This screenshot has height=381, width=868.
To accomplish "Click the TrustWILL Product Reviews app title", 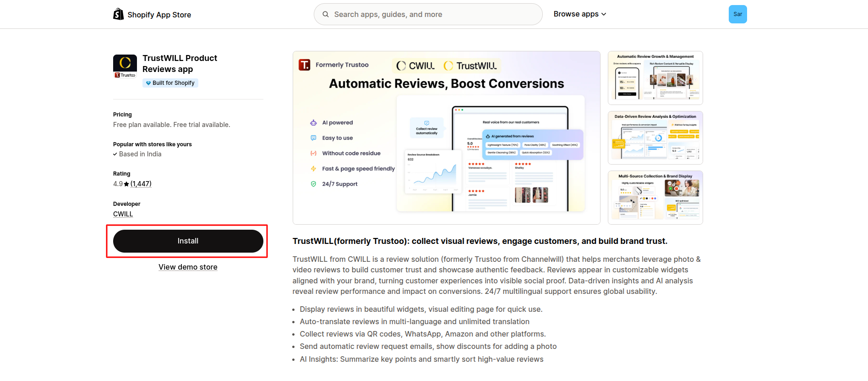I will 180,64.
